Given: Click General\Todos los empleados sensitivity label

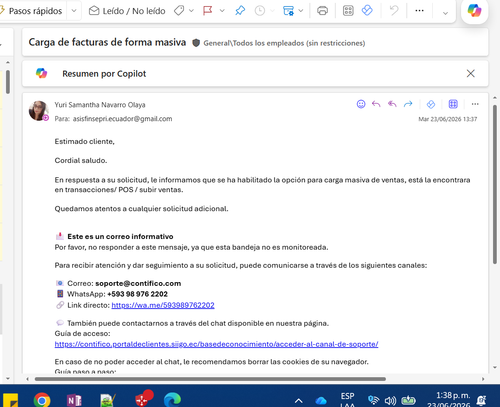Looking at the screenshot, I should (284, 43).
